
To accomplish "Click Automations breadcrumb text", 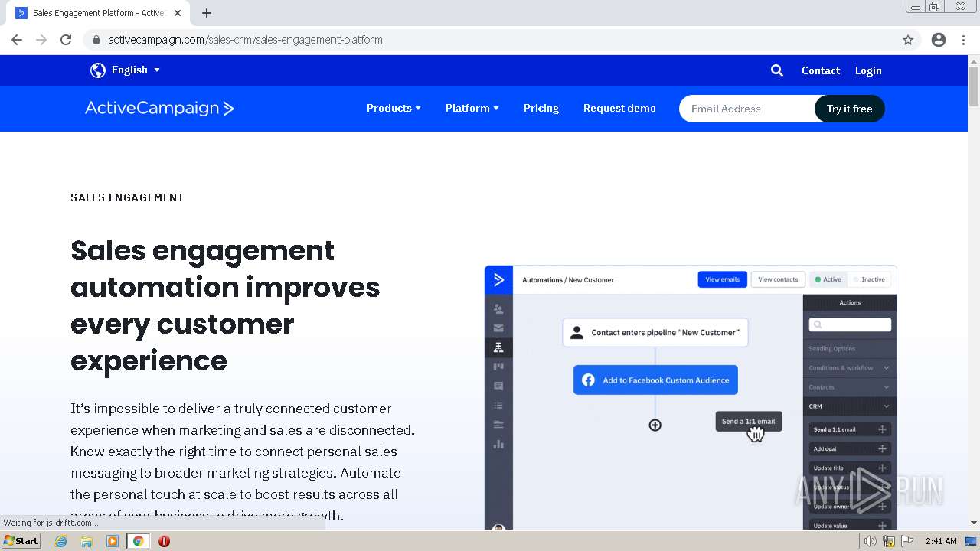I will 542,280.
